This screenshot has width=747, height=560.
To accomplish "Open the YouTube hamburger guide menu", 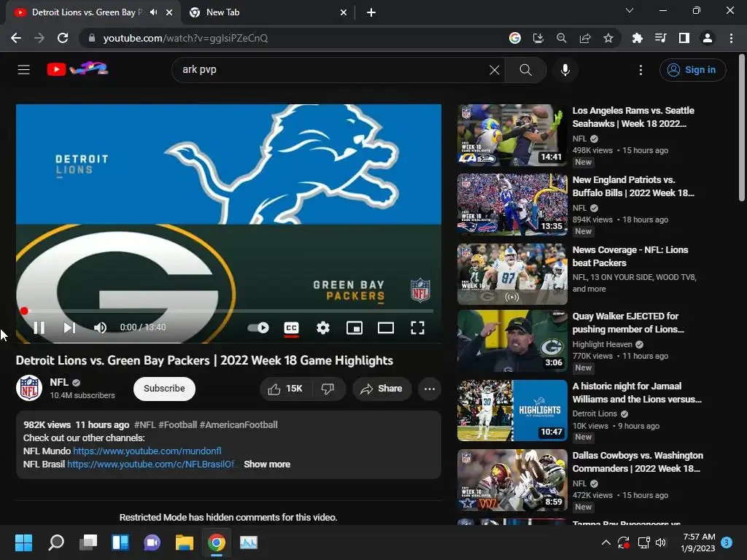I will (24, 69).
